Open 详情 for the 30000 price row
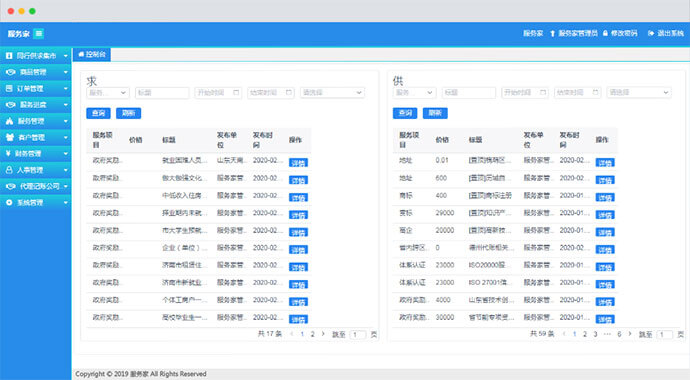 coord(605,319)
